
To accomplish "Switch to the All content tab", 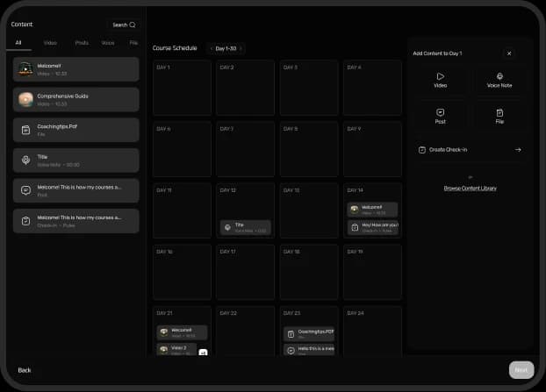I will pos(18,42).
